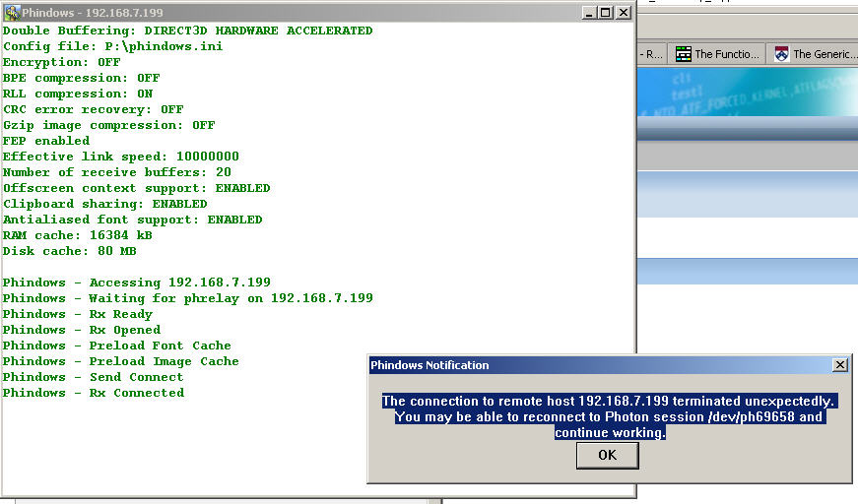858x504 pixels.
Task: Click the "Waiting for phrelay" log line
Action: pyautogui.click(x=187, y=298)
